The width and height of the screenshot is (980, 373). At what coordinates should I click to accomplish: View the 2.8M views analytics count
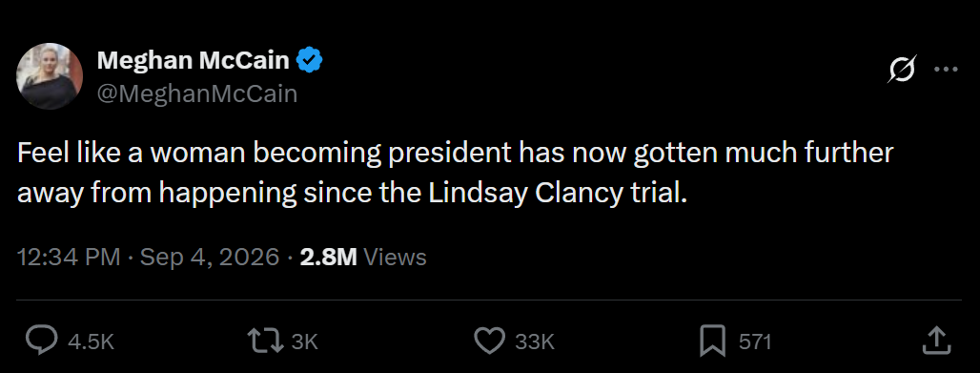click(328, 258)
